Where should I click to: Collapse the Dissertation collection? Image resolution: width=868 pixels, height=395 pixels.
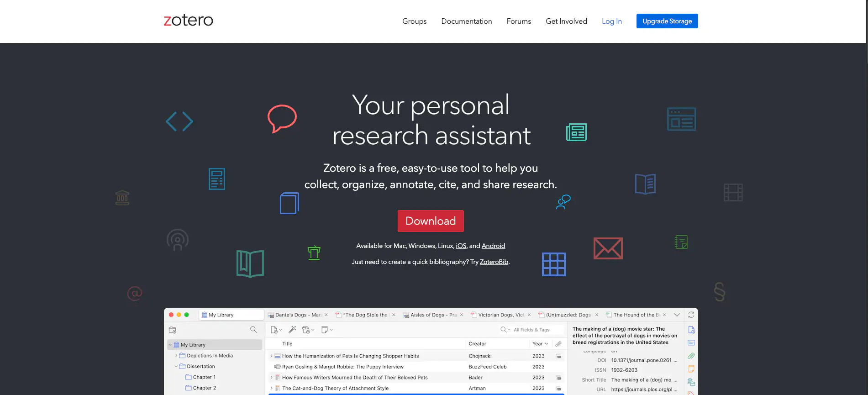tap(176, 366)
